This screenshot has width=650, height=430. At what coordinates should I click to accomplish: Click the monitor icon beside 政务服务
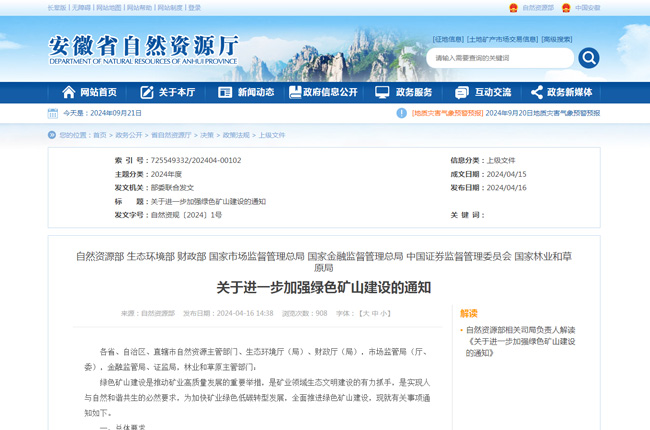(382, 92)
